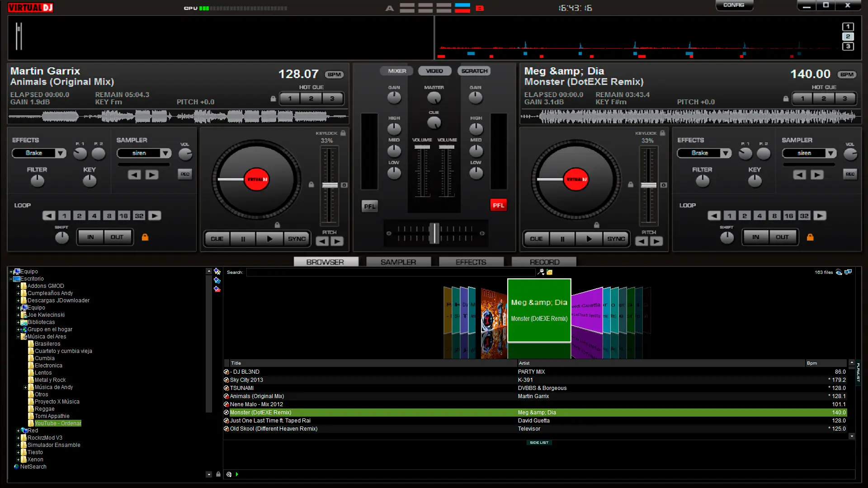Click the red B crossfader assign icon

pyautogui.click(x=480, y=8)
